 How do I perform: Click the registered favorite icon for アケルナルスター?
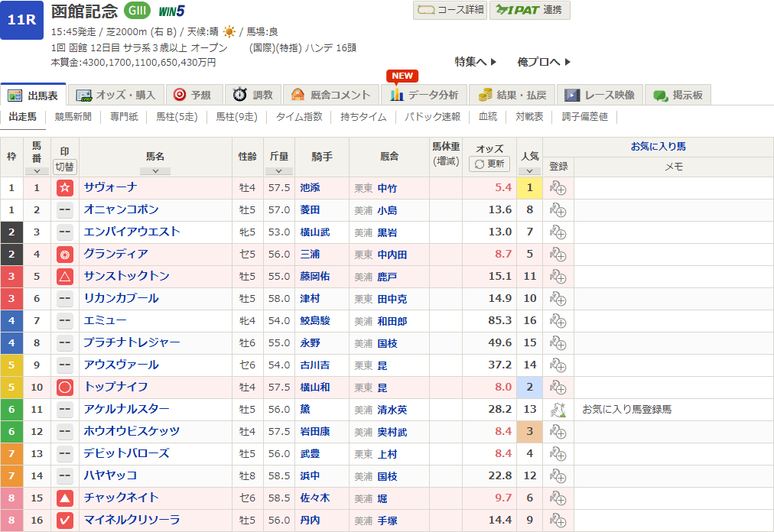(x=557, y=409)
